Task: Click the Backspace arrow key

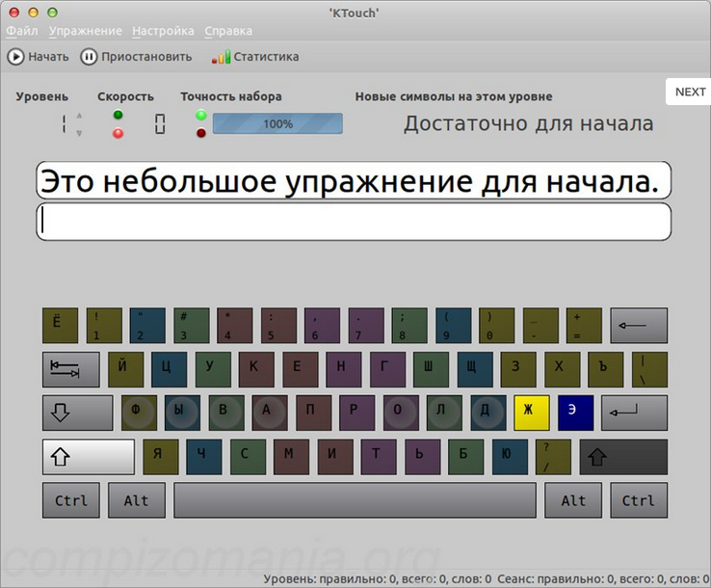Action: 639,325
